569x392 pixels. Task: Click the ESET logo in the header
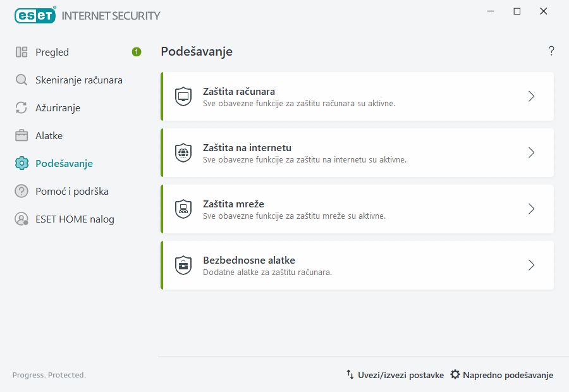[x=35, y=15]
